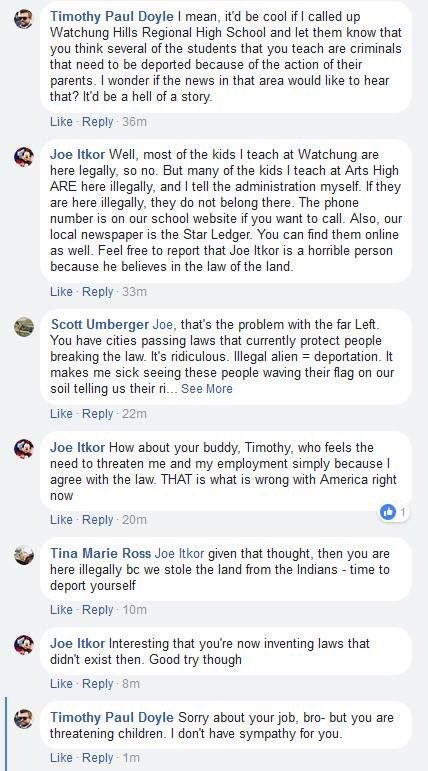The image size is (428, 771).
Task: Click Timothy Paul Doyle's avatar on last comment
Action: click(23, 719)
